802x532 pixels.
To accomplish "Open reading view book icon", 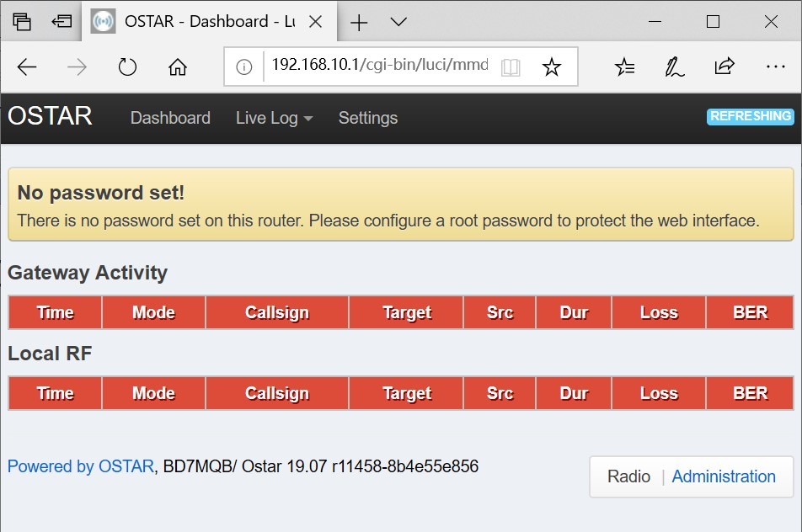I will click(x=510, y=67).
